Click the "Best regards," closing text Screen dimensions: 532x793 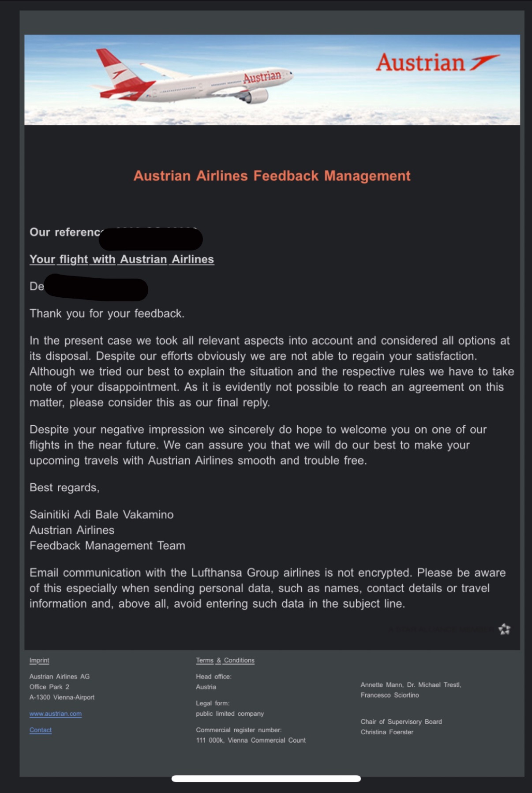point(64,487)
